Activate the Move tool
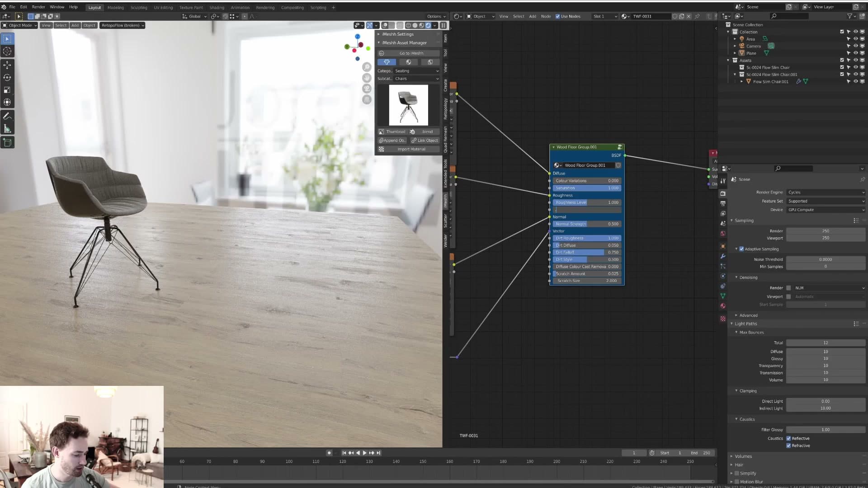The image size is (868, 488). [x=7, y=65]
